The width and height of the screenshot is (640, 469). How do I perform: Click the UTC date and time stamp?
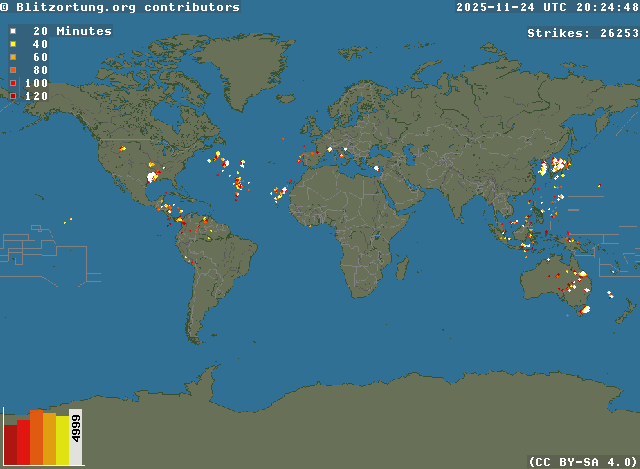point(547,7)
